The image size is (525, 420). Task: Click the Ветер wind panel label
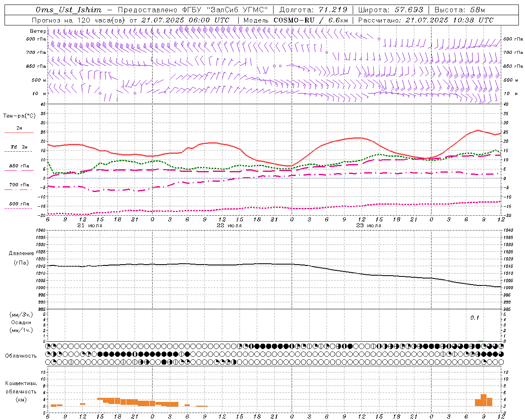click(38, 31)
